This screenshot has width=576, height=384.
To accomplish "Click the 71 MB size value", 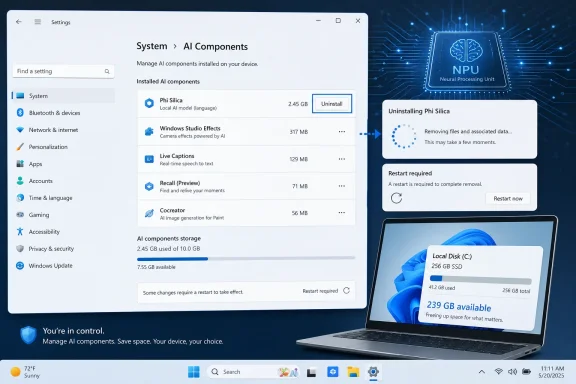I will click(x=300, y=186).
